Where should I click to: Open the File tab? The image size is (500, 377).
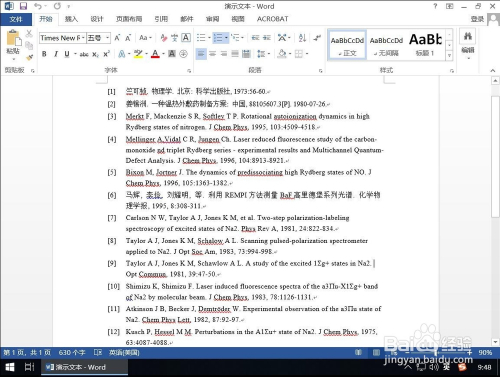point(16,19)
